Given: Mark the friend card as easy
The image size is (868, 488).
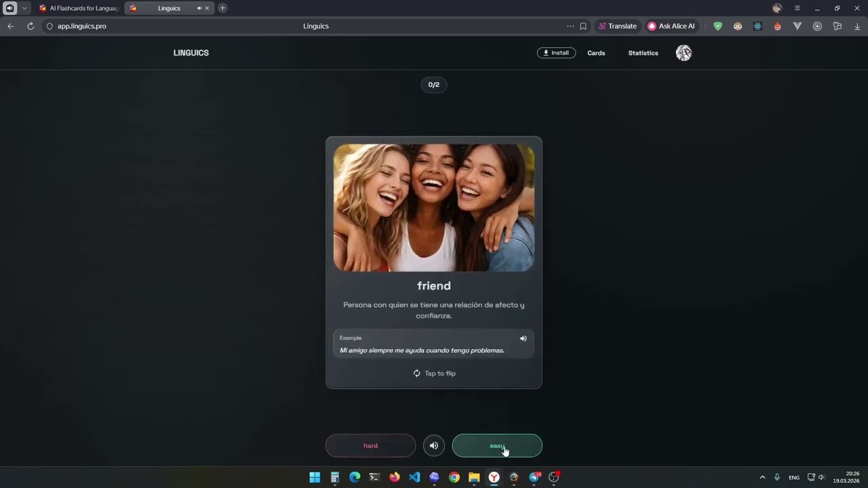Looking at the screenshot, I should (497, 445).
